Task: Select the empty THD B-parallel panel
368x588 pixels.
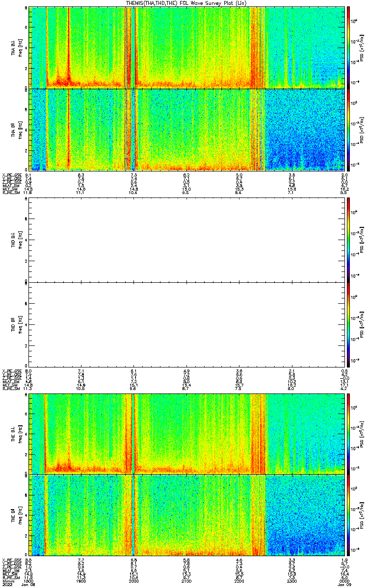Action: 187,324
